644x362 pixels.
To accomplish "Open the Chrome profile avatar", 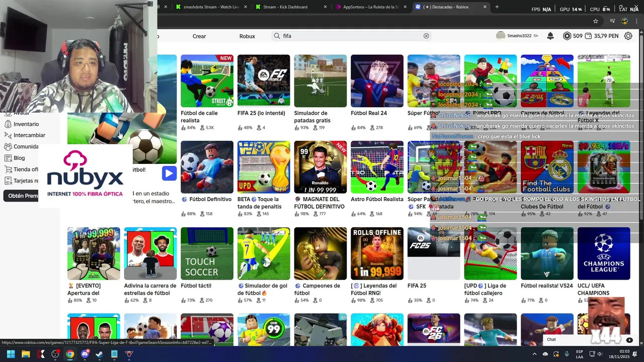I will pyautogui.click(x=624, y=21).
